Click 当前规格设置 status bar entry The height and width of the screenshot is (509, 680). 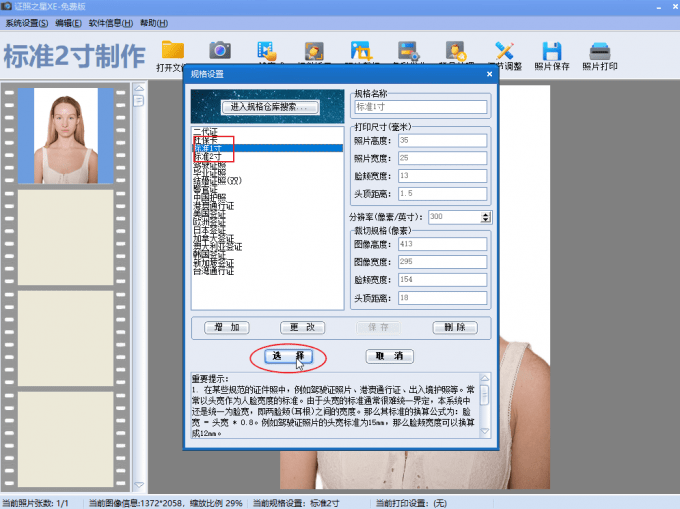pyautogui.click(x=296, y=503)
